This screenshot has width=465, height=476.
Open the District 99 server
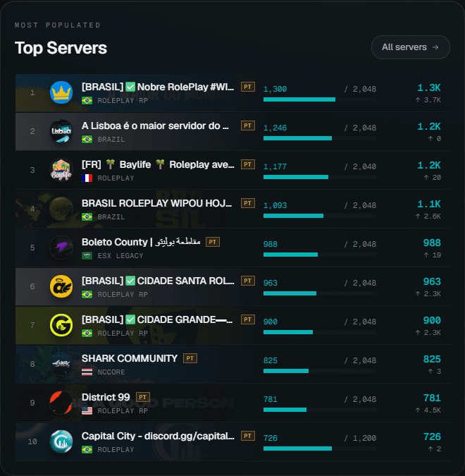pyautogui.click(x=106, y=397)
